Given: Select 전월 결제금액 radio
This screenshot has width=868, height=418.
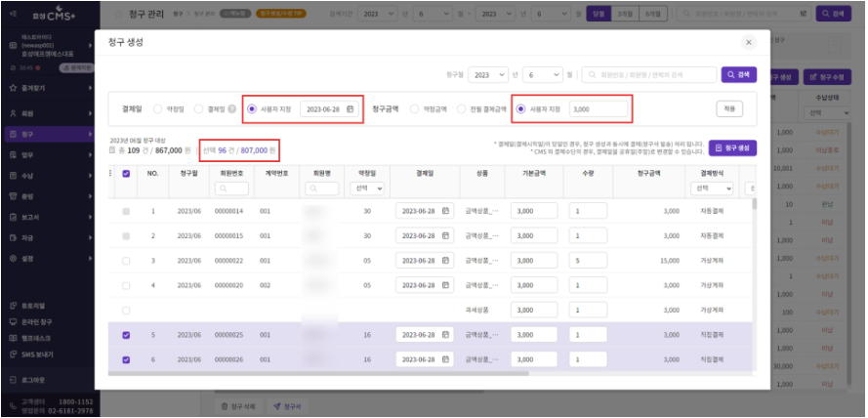Looking at the screenshot, I should (461, 109).
